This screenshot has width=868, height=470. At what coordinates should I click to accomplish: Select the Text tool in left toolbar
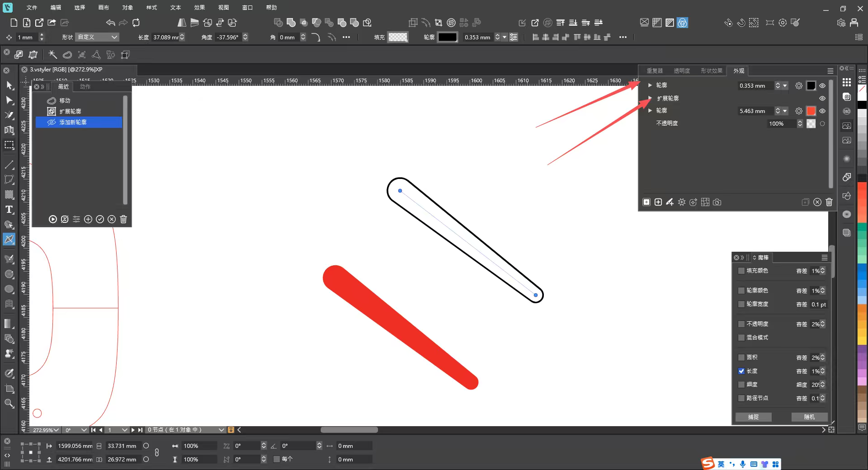tap(9, 210)
